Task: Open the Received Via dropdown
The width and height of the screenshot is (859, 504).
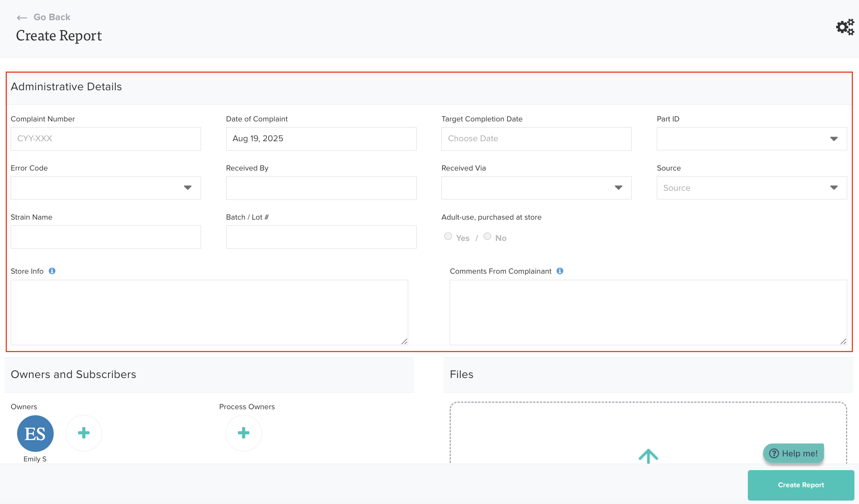Action: point(536,188)
